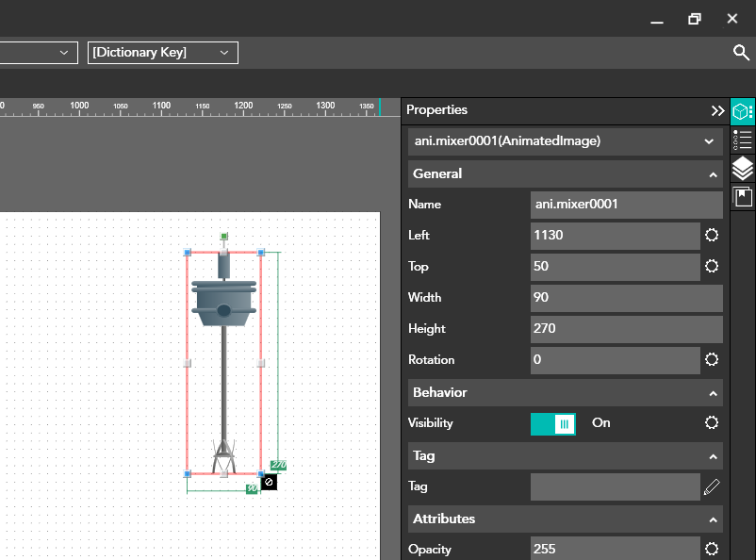
Task: Open the object list panel icon
Action: [743, 140]
